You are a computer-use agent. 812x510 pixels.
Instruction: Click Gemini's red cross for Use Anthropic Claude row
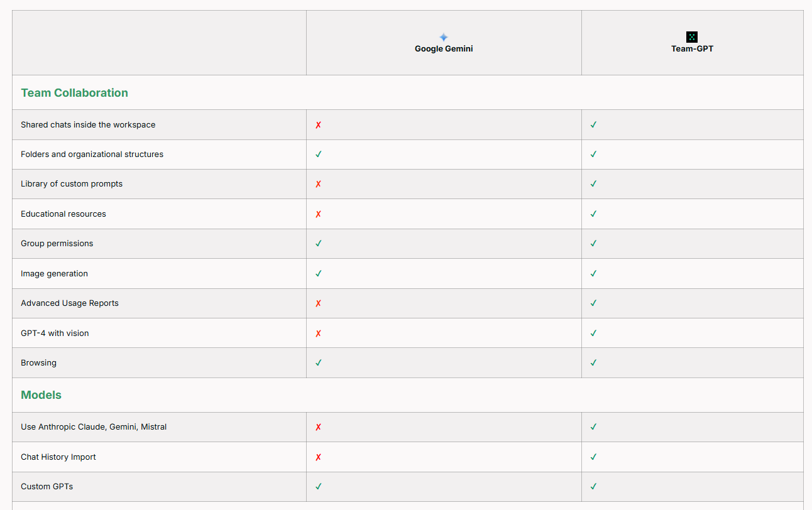tap(318, 427)
